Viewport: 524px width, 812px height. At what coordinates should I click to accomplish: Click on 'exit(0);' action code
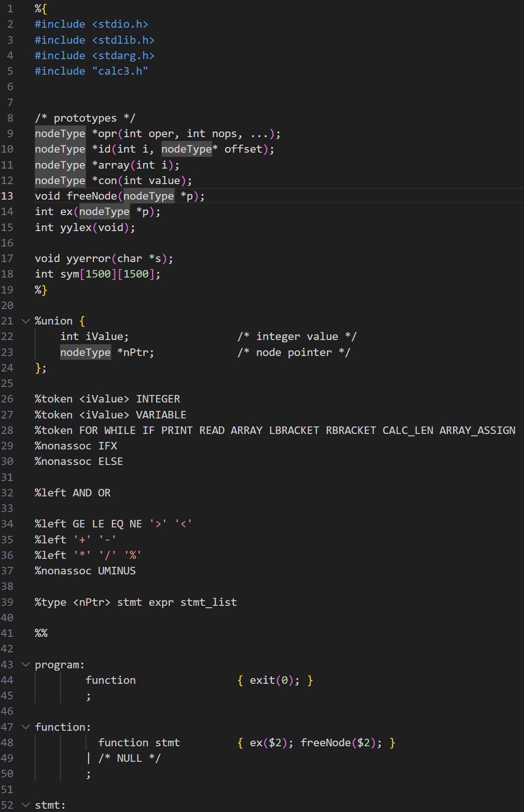pos(275,680)
